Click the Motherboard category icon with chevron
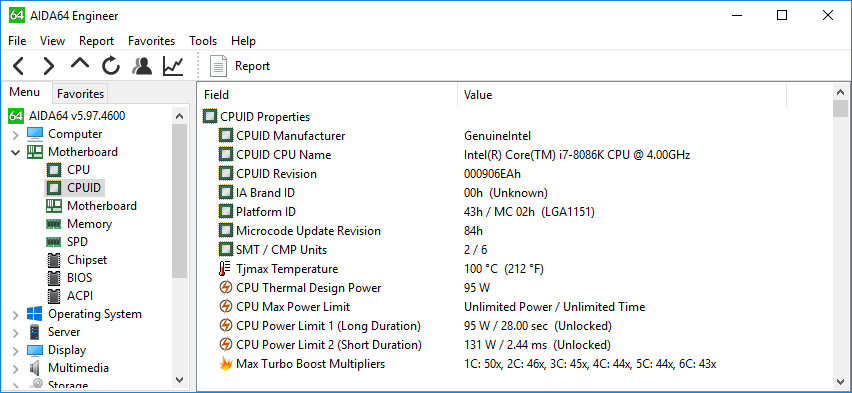Screen dimensions: 852x393 pyautogui.click(x=35, y=152)
